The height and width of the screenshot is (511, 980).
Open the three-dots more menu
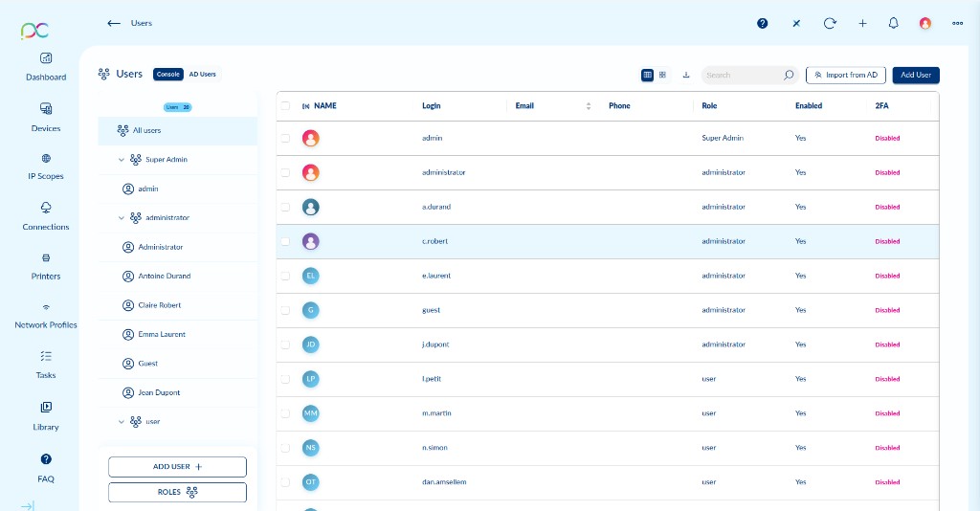point(957,23)
